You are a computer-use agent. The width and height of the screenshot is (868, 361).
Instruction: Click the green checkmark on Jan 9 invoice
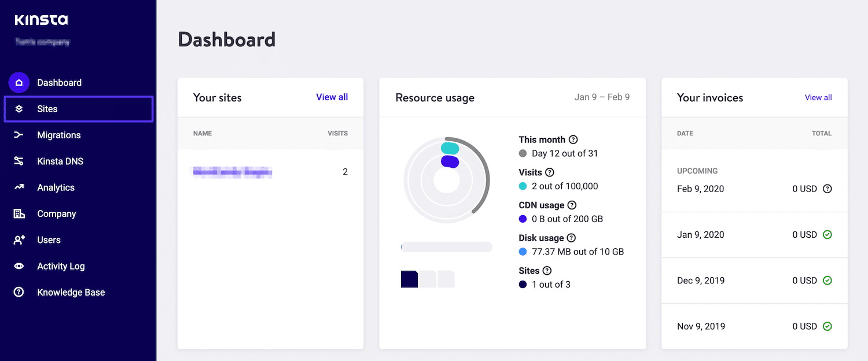tap(827, 234)
